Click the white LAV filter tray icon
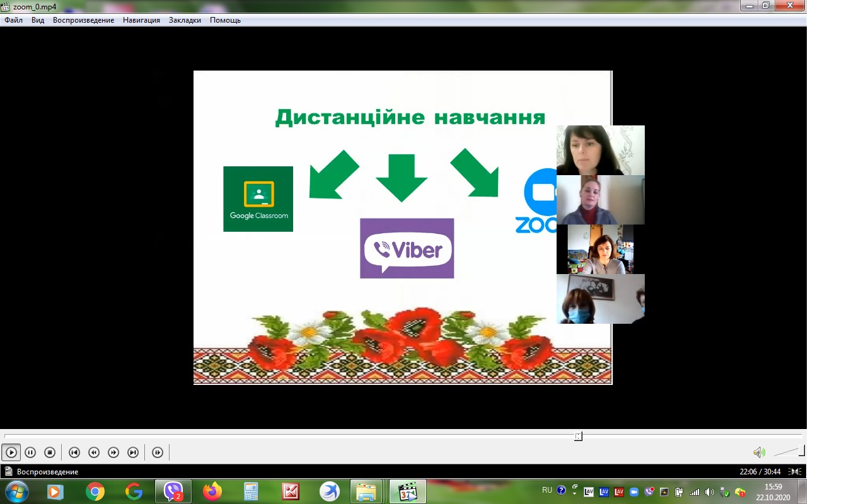The width and height of the screenshot is (856, 504). 589,492
